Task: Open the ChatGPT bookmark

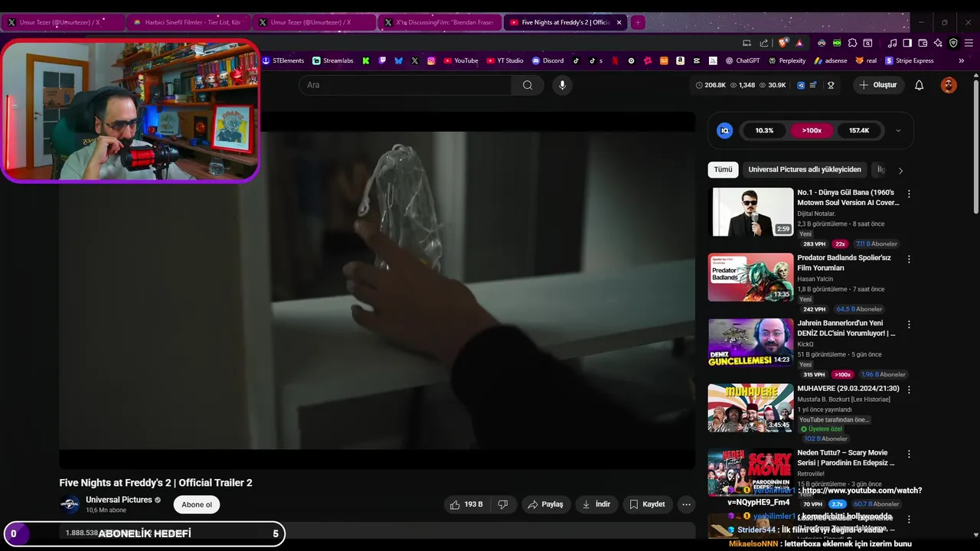Action: [742, 60]
